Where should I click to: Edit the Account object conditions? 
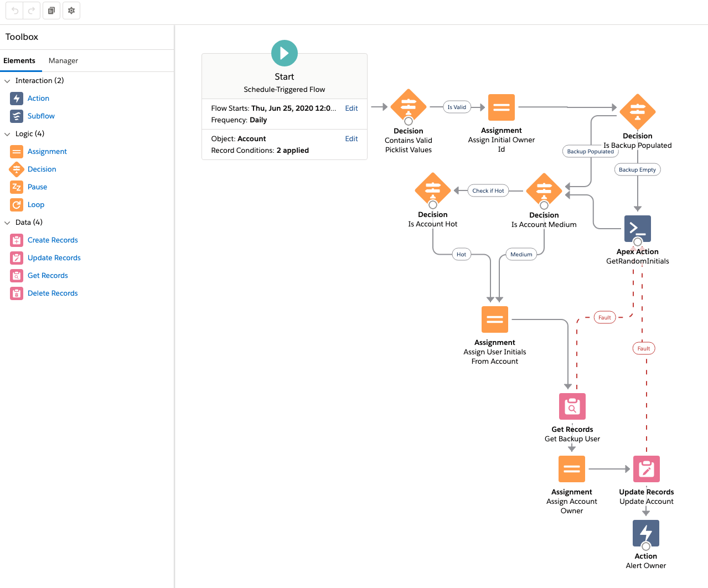tap(351, 139)
